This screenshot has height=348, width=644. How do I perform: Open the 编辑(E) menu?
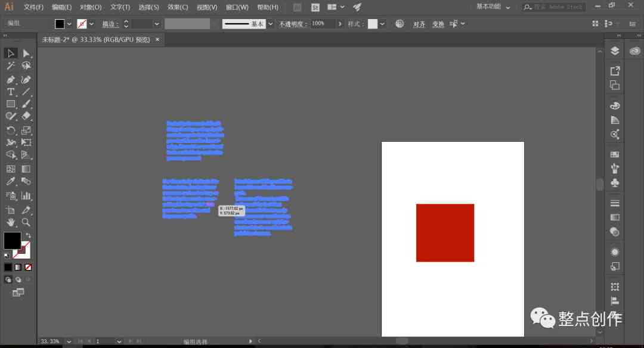point(61,7)
